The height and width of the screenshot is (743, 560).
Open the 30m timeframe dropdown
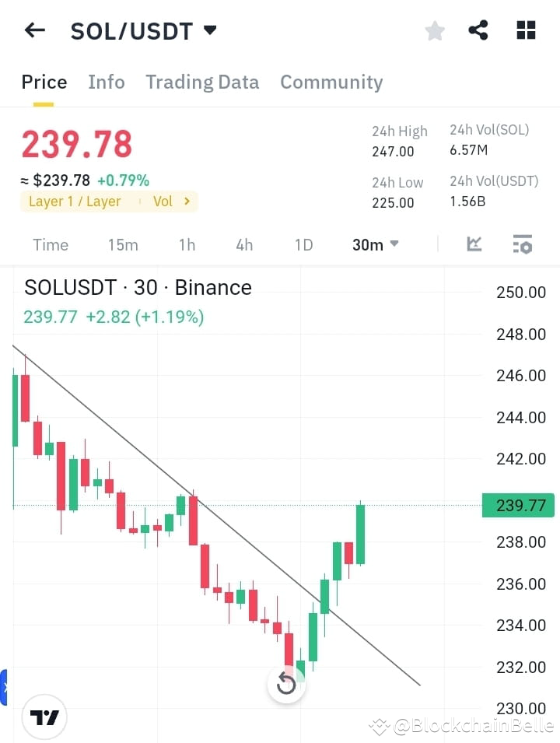point(374,244)
